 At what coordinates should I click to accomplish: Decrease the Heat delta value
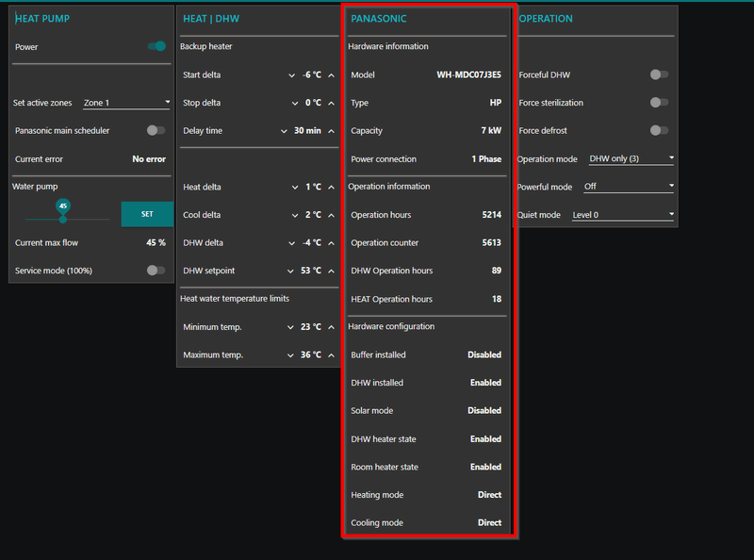tap(295, 188)
